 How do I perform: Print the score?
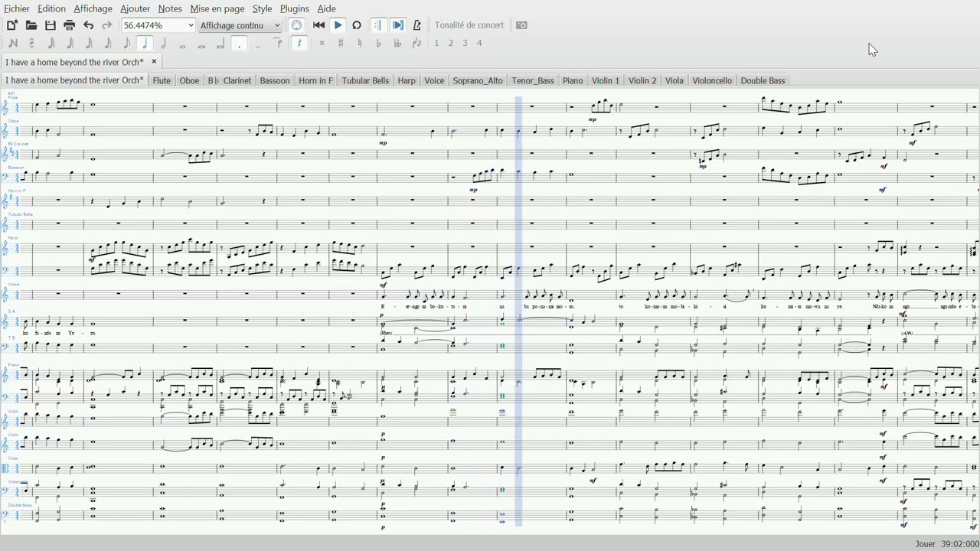coord(70,25)
